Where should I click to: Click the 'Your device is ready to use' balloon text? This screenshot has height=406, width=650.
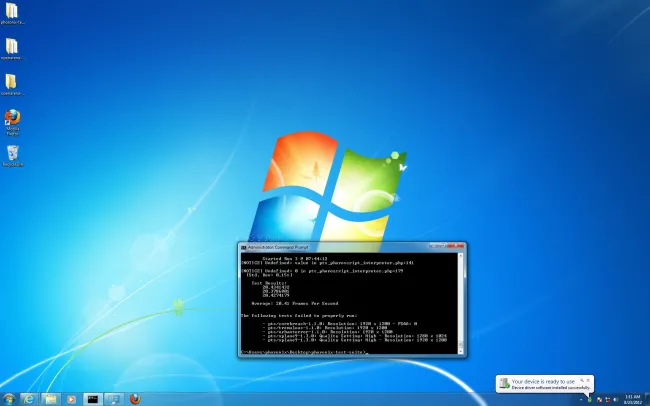(543, 382)
